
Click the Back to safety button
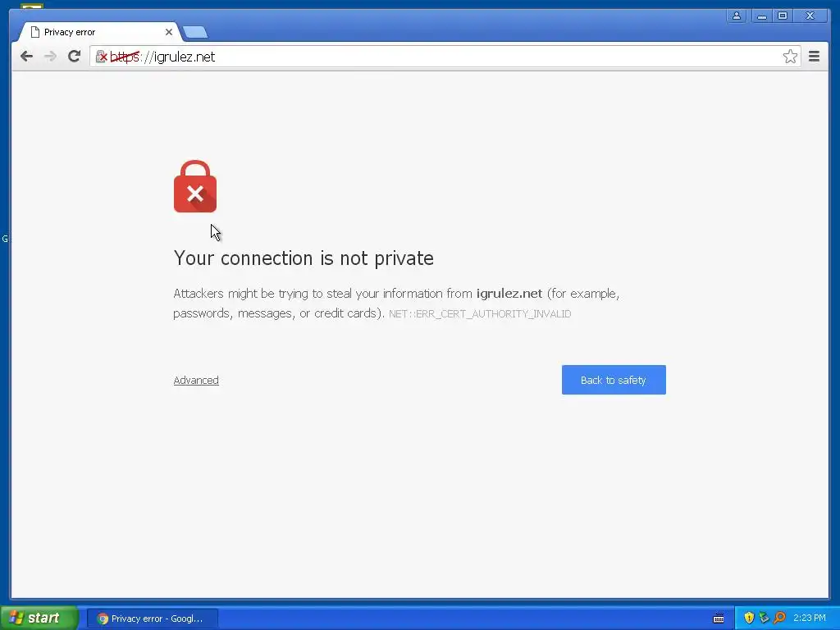point(614,380)
